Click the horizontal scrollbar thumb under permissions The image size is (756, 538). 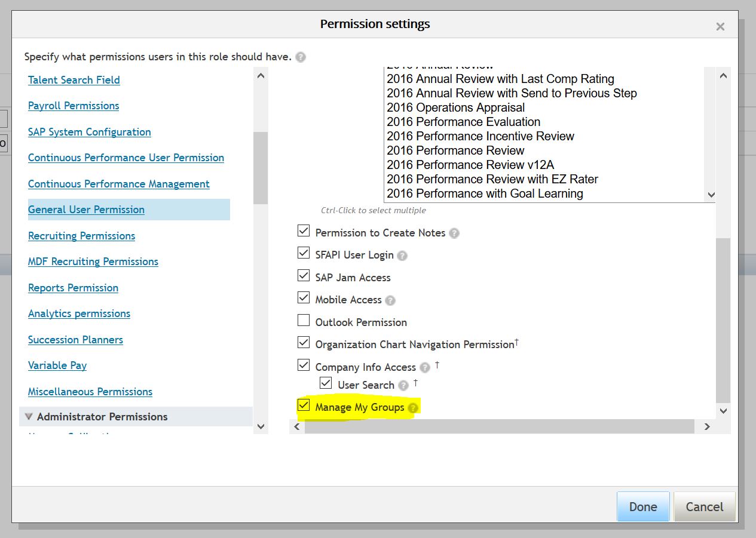pos(499,427)
